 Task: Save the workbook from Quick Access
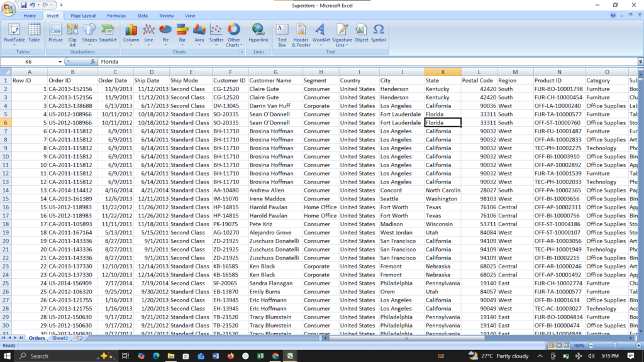[23, 5]
